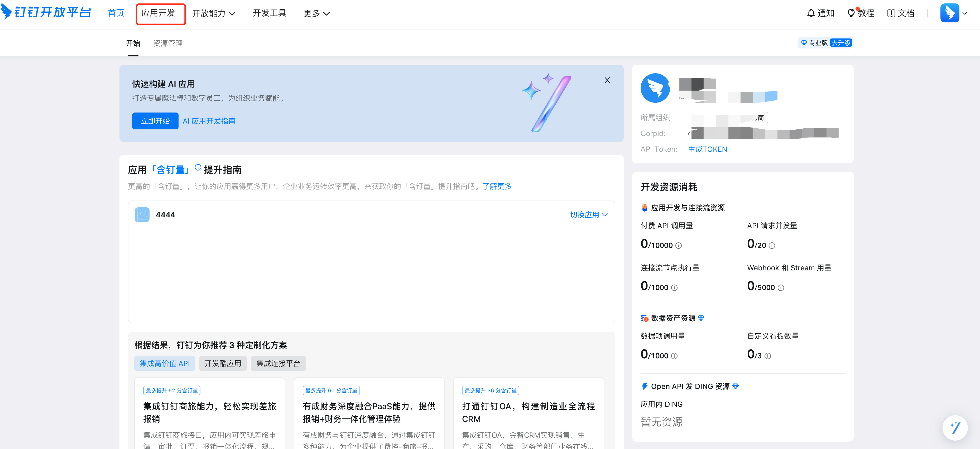Click the 数据资产资源 database icon
Image resolution: width=980 pixels, height=449 pixels.
pos(645,318)
